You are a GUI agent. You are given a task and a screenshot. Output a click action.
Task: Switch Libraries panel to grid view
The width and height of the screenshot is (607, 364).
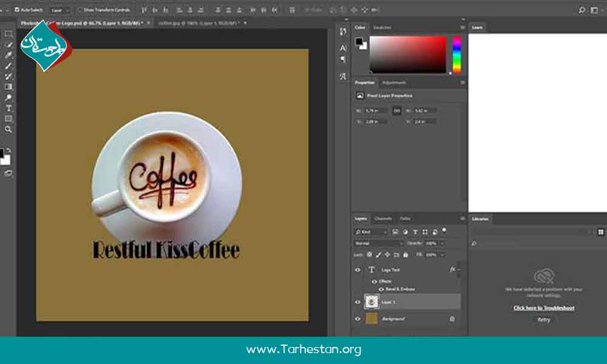coord(601,232)
